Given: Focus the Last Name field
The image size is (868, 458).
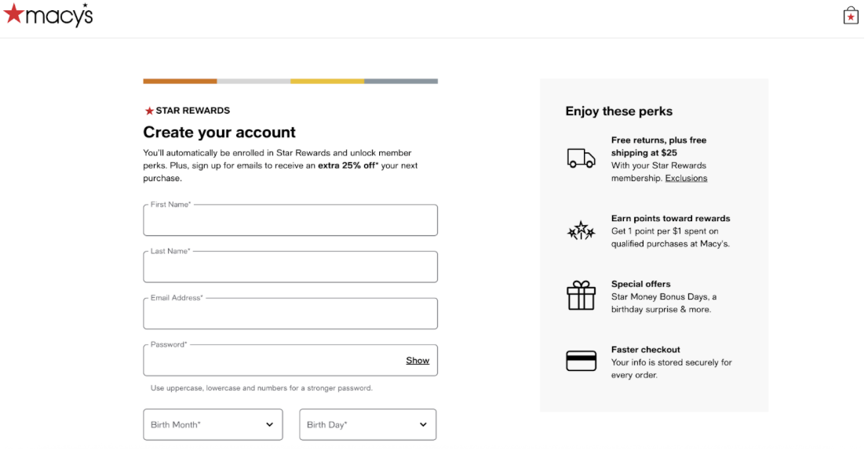Looking at the screenshot, I should (x=290, y=267).
